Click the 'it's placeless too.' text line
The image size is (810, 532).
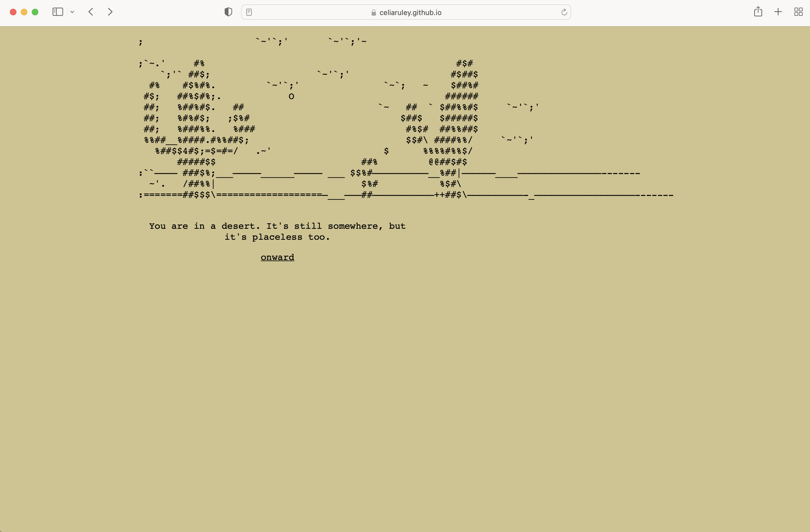[277, 237]
